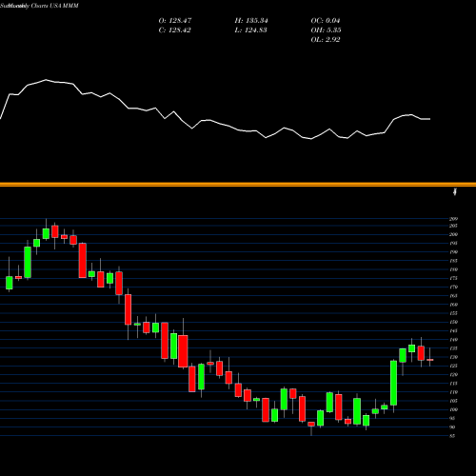Screen dimensions: 476x476
Task: Click the high price value H: 135.34
Action: 251,21
